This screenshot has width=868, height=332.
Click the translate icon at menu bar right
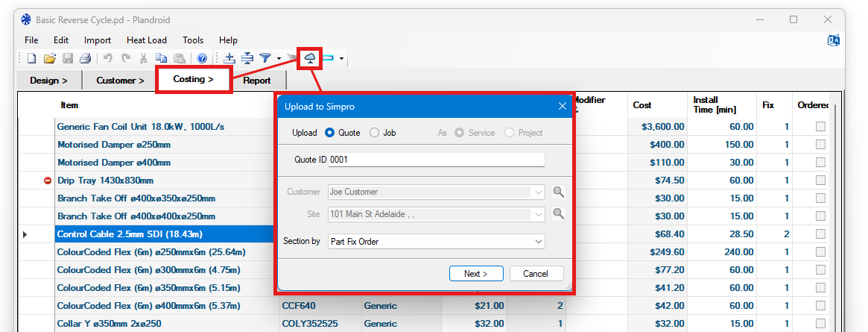click(833, 40)
